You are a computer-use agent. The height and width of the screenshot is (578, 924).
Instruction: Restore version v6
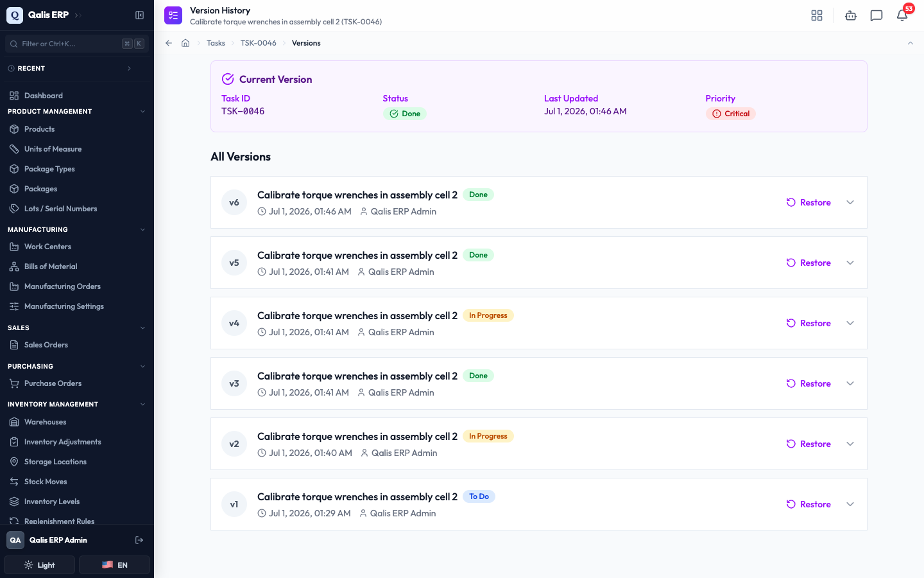pyautogui.click(x=809, y=202)
